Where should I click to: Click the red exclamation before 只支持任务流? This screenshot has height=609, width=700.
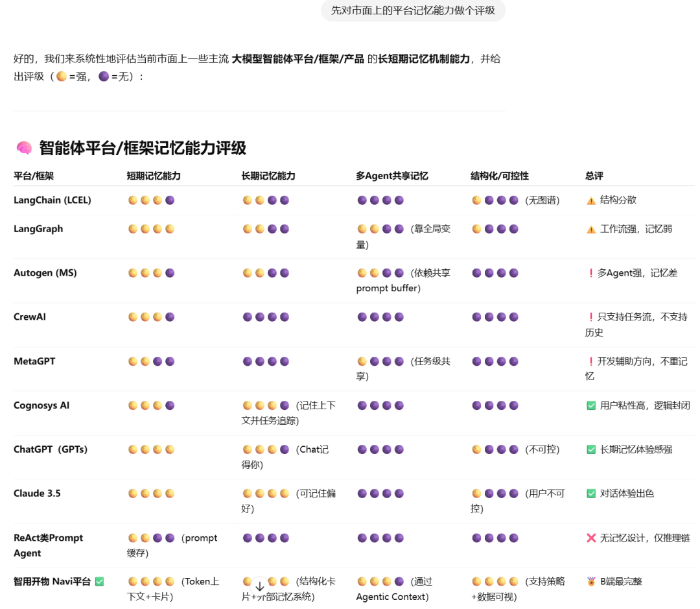pyautogui.click(x=590, y=317)
